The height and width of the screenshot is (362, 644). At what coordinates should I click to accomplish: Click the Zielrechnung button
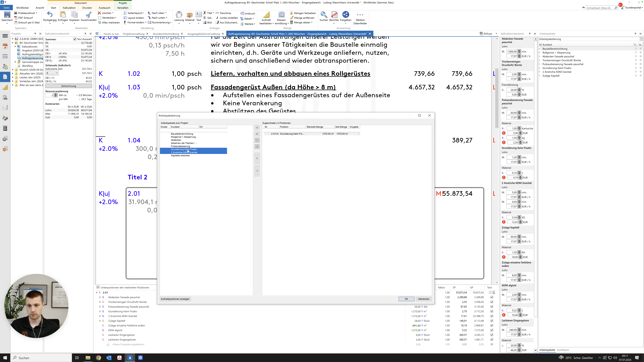[69, 86]
